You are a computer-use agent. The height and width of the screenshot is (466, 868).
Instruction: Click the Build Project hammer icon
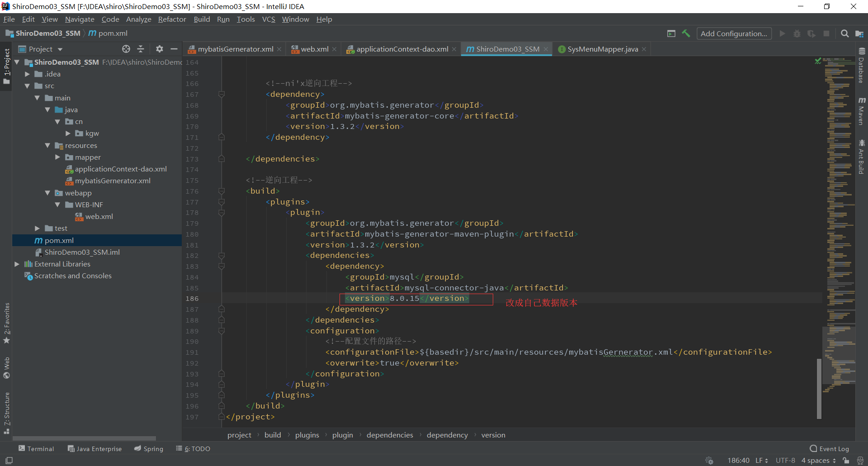(x=686, y=33)
